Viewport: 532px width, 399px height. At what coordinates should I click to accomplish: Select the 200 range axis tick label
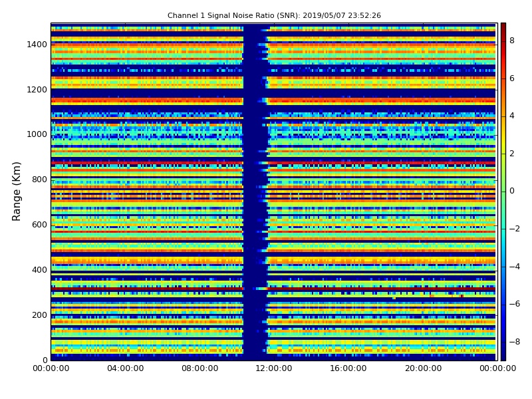pyautogui.click(x=39, y=315)
